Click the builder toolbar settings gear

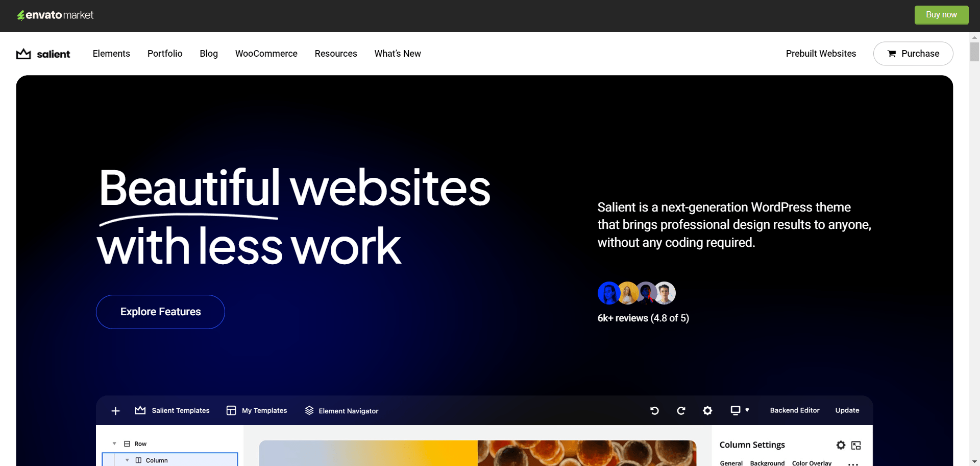coord(707,410)
